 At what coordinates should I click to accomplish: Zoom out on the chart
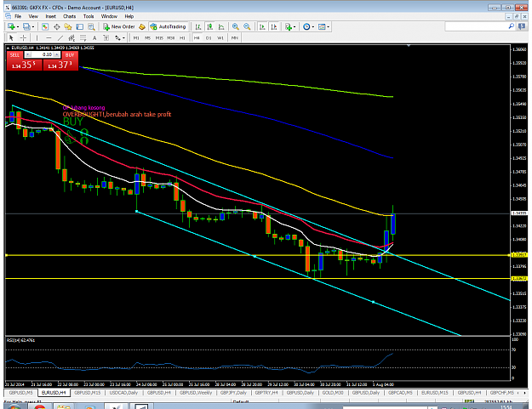[247, 26]
